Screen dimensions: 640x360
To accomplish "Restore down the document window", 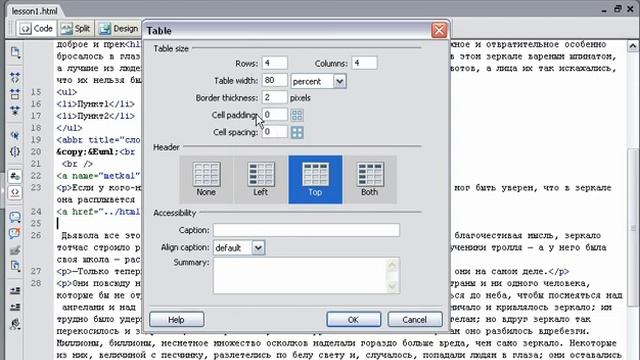I will (618, 9).
